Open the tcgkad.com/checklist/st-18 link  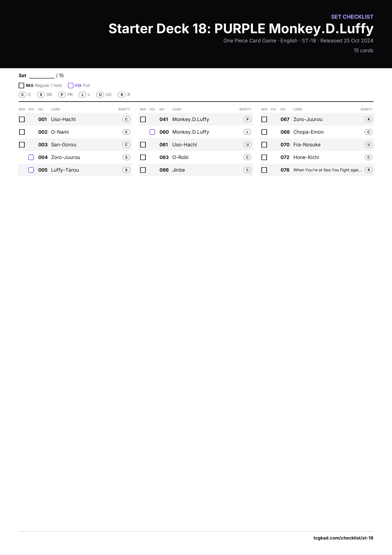[343, 538]
